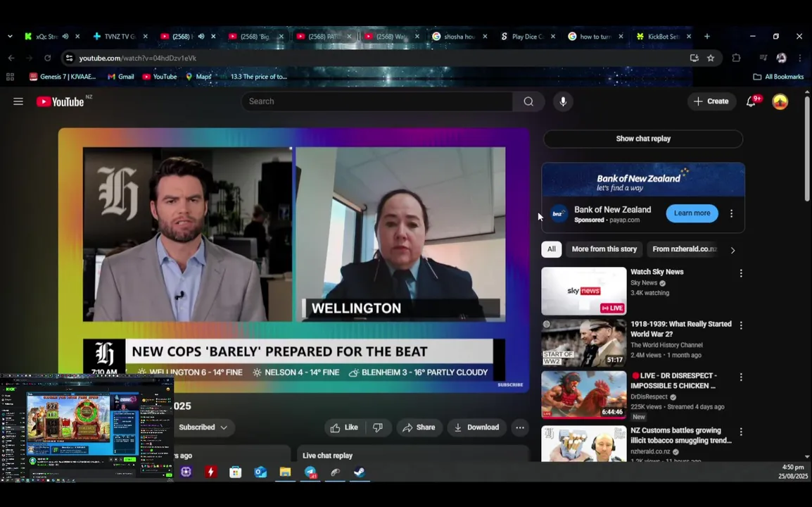
Task: Open apps grid on bookmarks bar
Action: pos(10,77)
